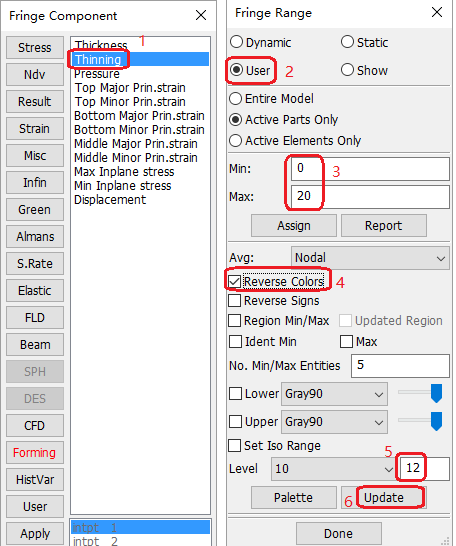Enable the Ident Min checkbox

coord(236,342)
